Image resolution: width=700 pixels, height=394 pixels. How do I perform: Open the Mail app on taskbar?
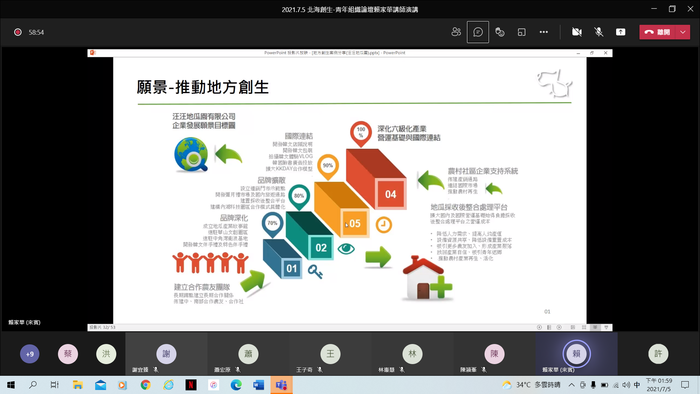click(x=100, y=385)
